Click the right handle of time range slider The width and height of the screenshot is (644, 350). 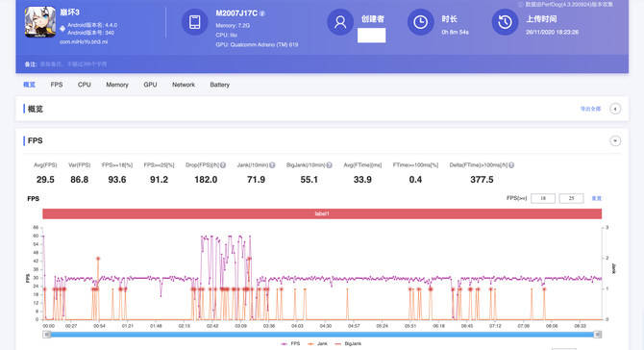pyautogui.click(x=599, y=335)
